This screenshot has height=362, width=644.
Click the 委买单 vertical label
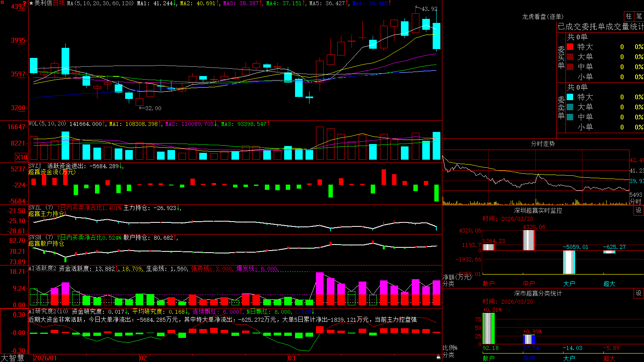click(x=561, y=57)
